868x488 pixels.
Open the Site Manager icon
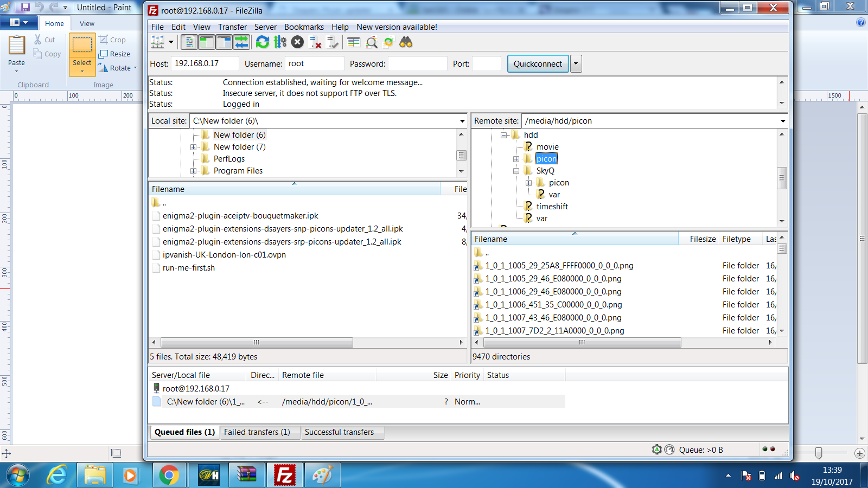(x=157, y=42)
